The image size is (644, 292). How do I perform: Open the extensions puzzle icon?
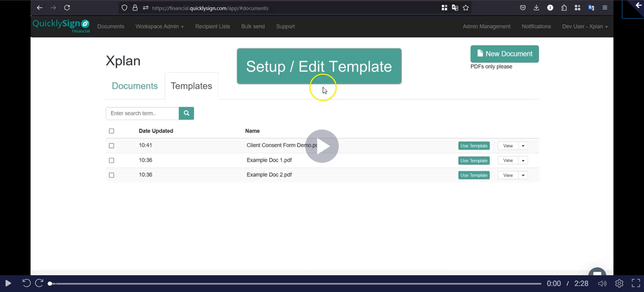pos(564,8)
